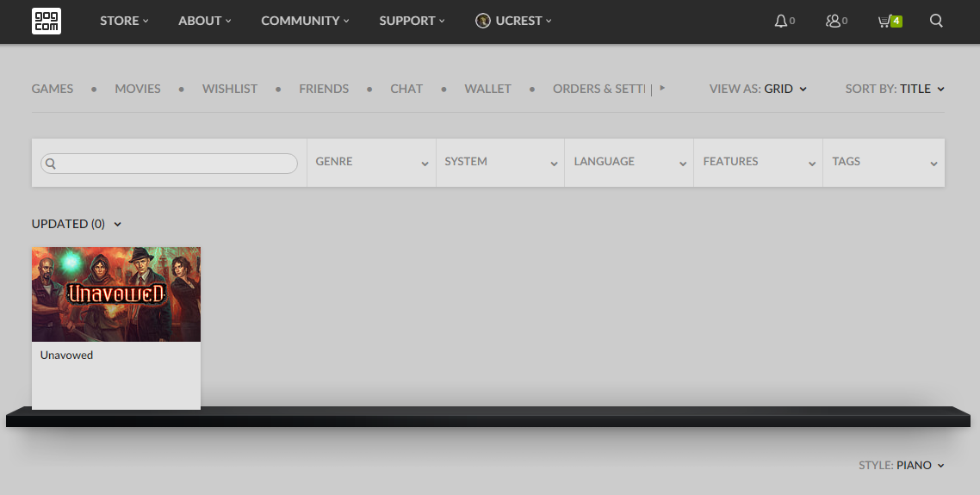The width and height of the screenshot is (980, 495).
Task: Open the ORDERS & SETTINGS tab
Action: [x=599, y=89]
